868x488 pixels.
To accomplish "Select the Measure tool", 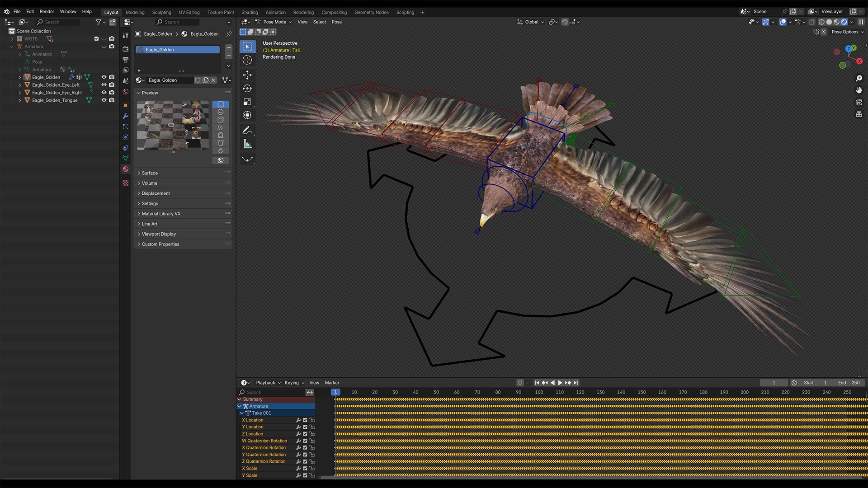I will (247, 144).
